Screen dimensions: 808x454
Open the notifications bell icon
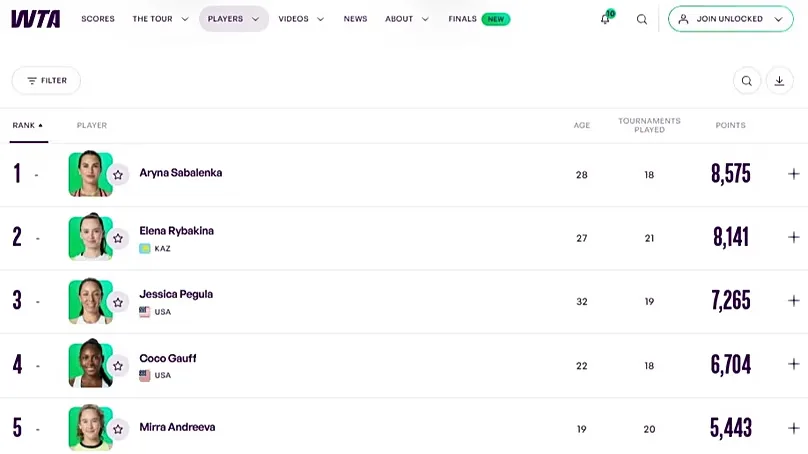click(x=605, y=19)
